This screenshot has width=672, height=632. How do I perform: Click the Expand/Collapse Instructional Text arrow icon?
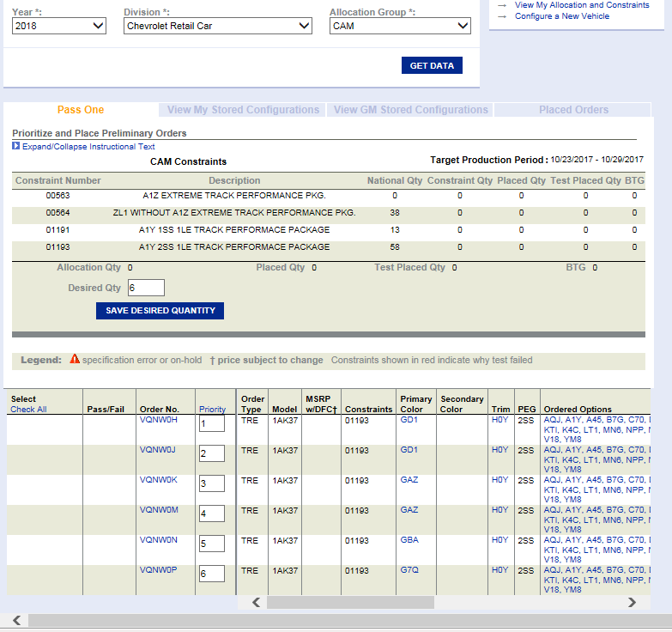point(16,147)
